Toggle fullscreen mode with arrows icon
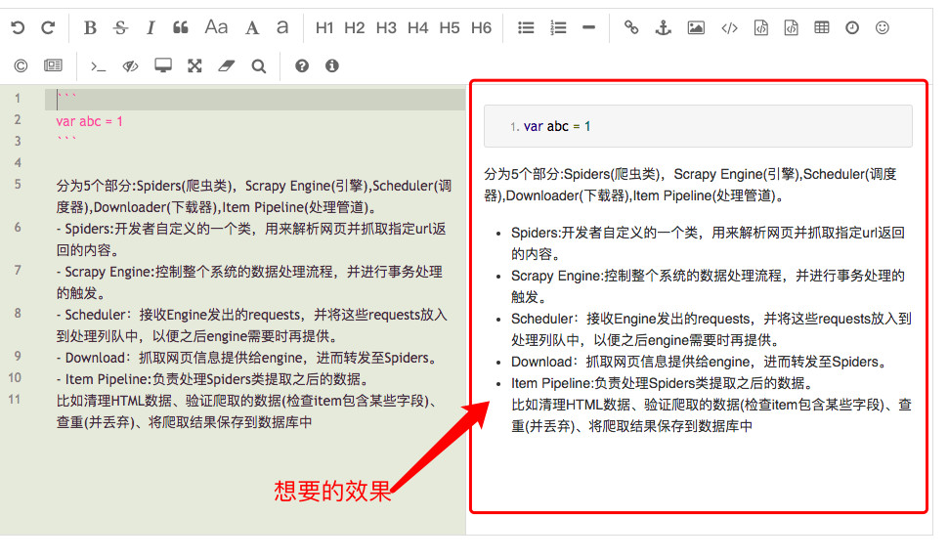Image resolution: width=948 pixels, height=560 pixels. point(194,65)
